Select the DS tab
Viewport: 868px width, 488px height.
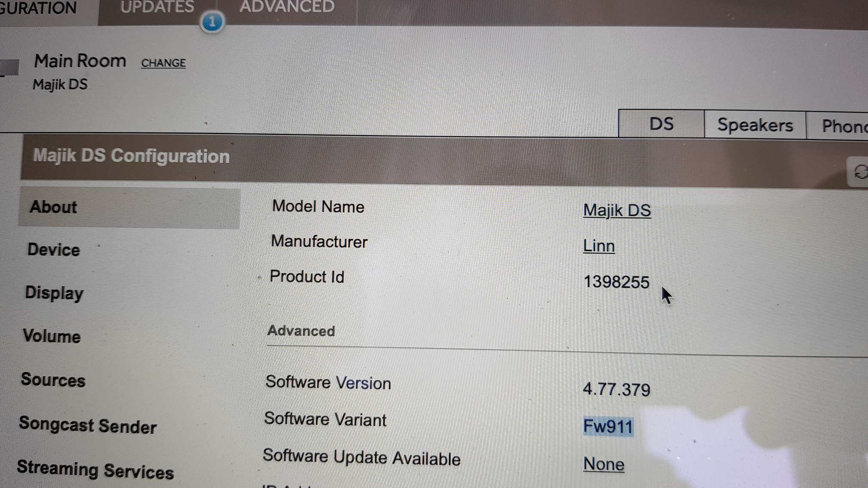661,124
